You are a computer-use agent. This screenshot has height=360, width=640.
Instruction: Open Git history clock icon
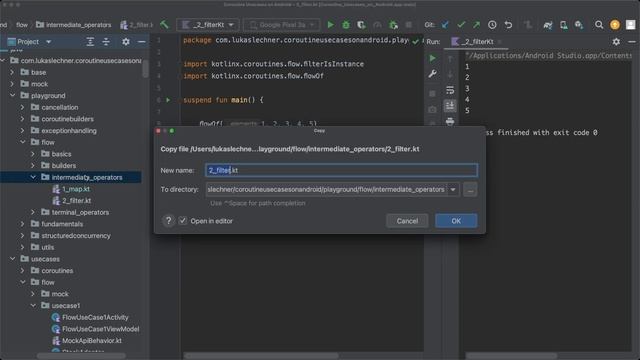(x=492, y=25)
